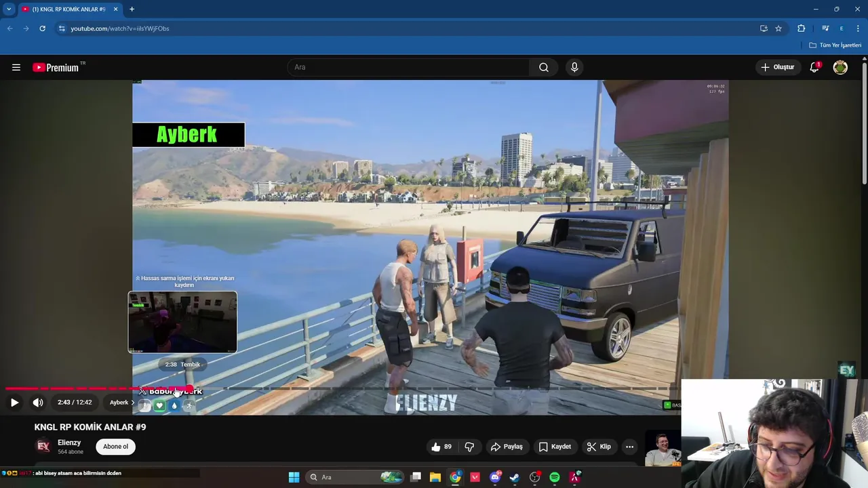Close the KNGL RP KOMİK ANLAR tab

(115, 9)
